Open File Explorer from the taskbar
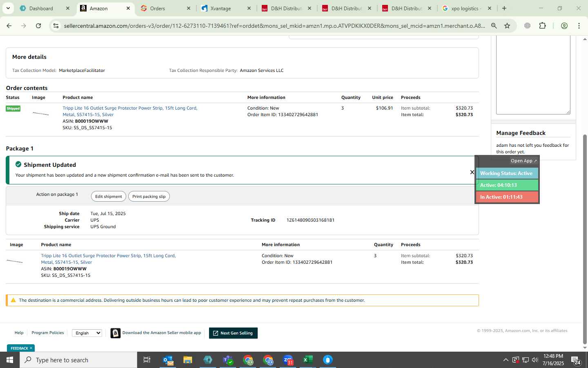Viewport: 588px width, 368px height. (x=188, y=360)
